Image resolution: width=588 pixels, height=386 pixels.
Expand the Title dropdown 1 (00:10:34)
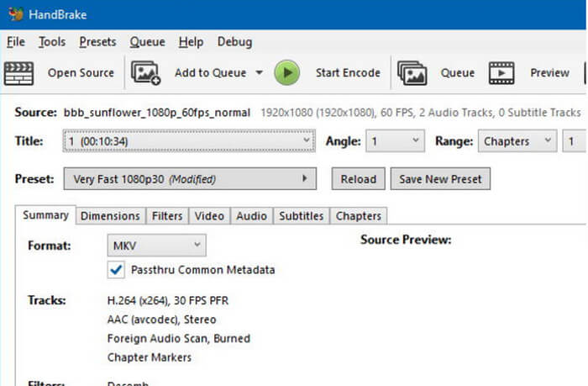pyautogui.click(x=189, y=141)
